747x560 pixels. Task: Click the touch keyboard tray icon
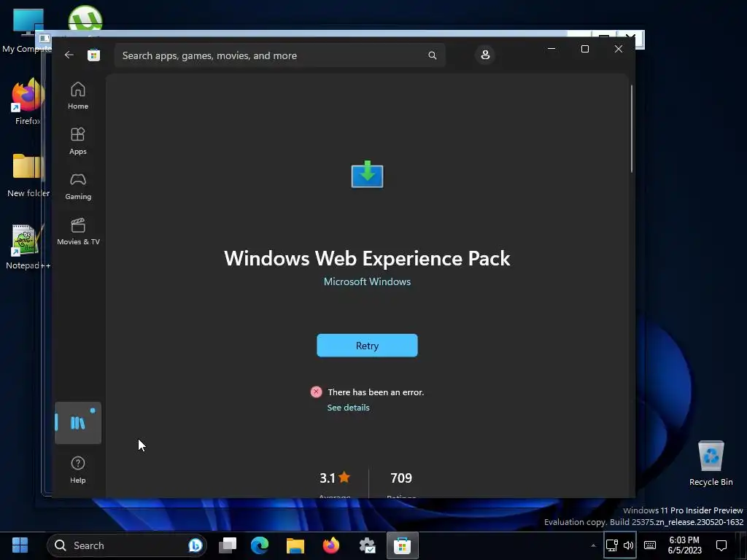[x=650, y=545]
